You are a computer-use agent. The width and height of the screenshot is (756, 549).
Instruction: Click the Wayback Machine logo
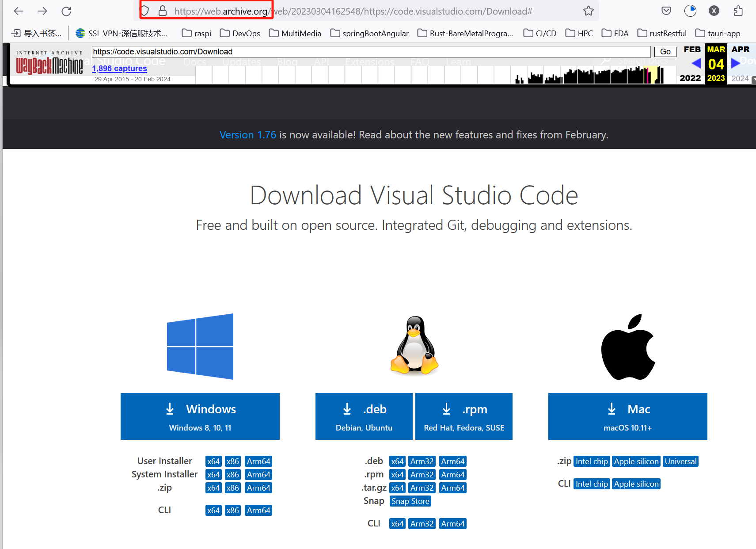coord(49,63)
